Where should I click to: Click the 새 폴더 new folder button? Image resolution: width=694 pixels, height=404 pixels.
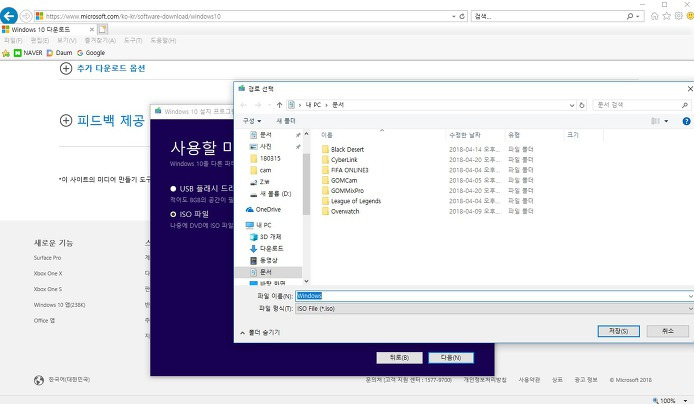[x=285, y=121]
